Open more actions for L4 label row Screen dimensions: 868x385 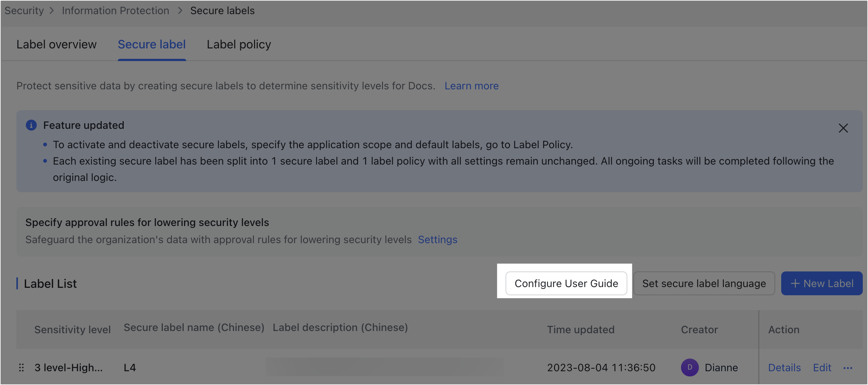[848, 367]
